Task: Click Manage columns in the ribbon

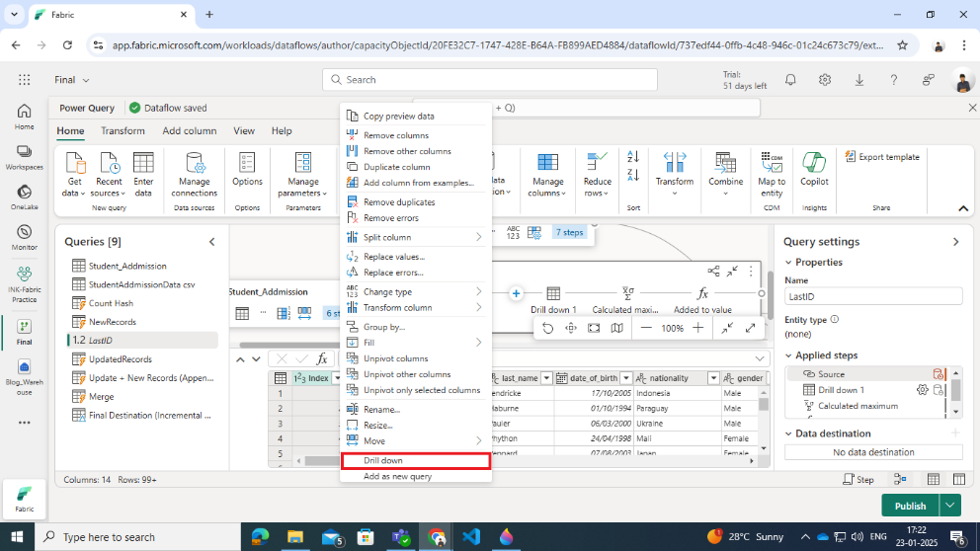Action: coord(547,175)
